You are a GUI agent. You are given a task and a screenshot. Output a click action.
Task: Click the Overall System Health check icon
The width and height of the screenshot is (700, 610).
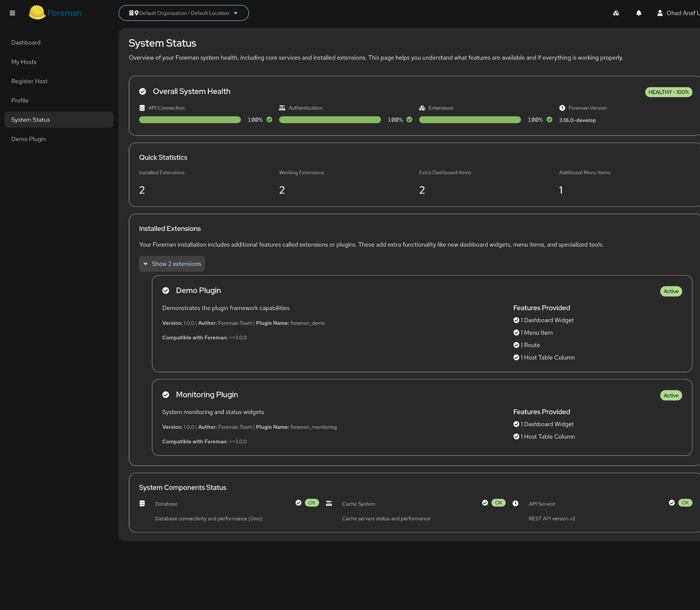pos(143,91)
